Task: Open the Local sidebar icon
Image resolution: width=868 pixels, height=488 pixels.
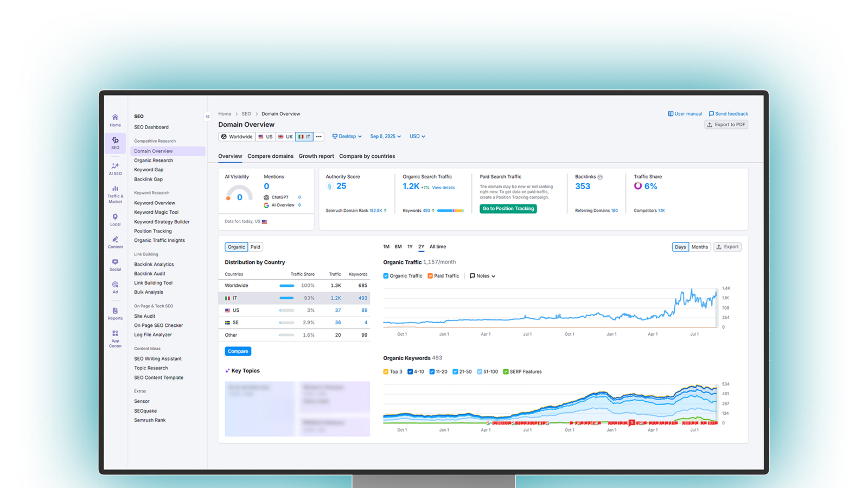Action: pyautogui.click(x=115, y=220)
